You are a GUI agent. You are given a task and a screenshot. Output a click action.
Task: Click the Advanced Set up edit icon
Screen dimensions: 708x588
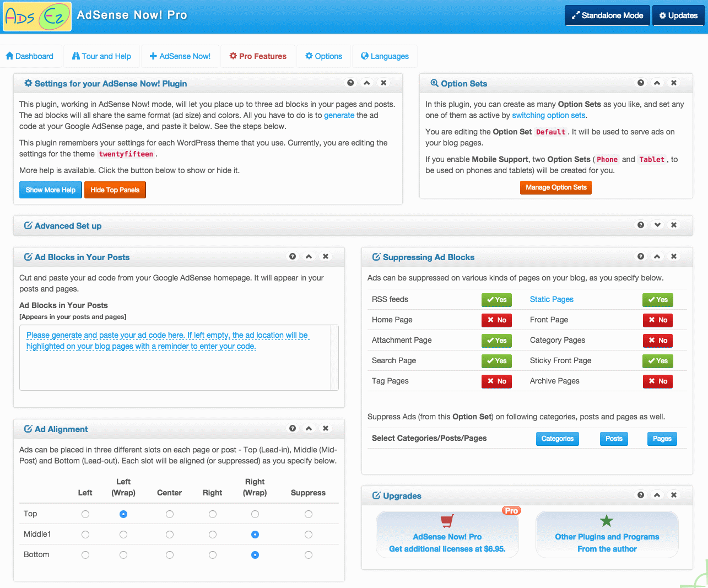click(x=28, y=225)
